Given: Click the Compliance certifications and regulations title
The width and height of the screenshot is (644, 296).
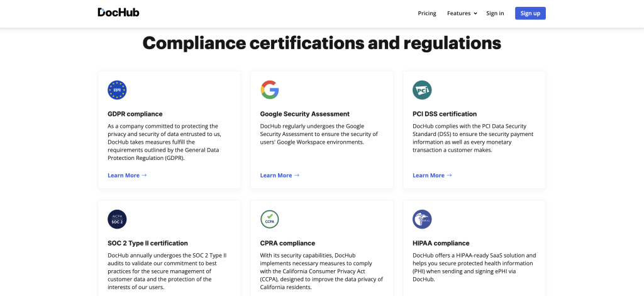Looking at the screenshot, I should click(x=322, y=43).
